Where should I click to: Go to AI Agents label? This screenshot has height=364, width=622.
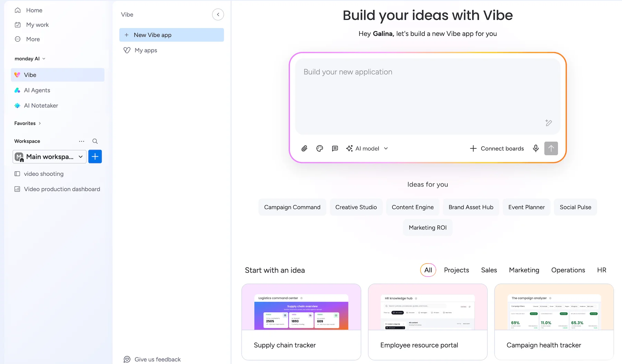pyautogui.click(x=37, y=90)
